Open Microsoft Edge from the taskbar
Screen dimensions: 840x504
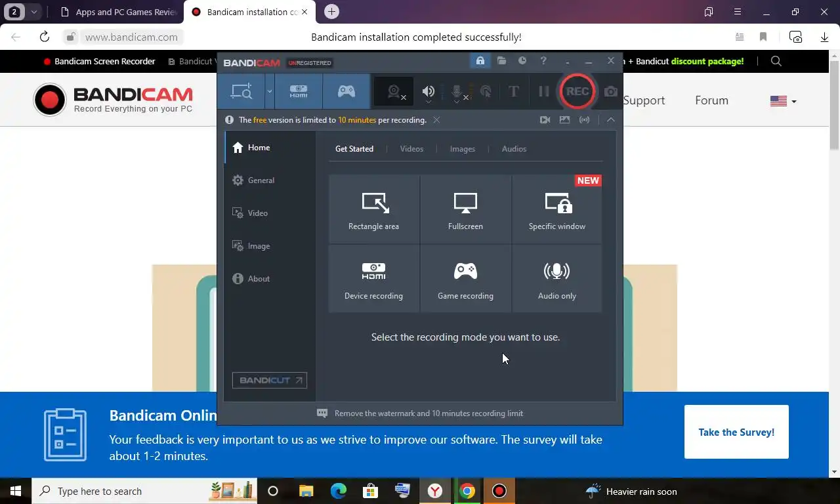pyautogui.click(x=339, y=491)
